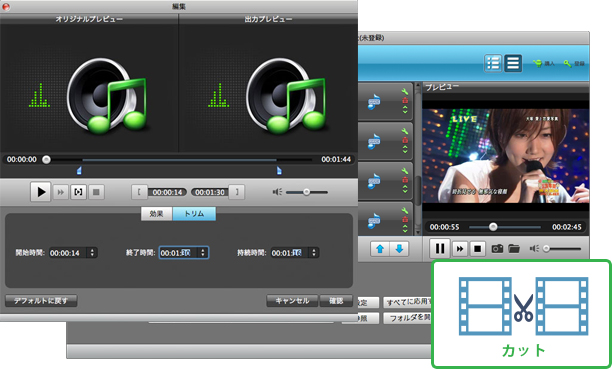Click the green reorder arrows on first file row
The height and width of the screenshot is (369, 612).
pos(405,110)
